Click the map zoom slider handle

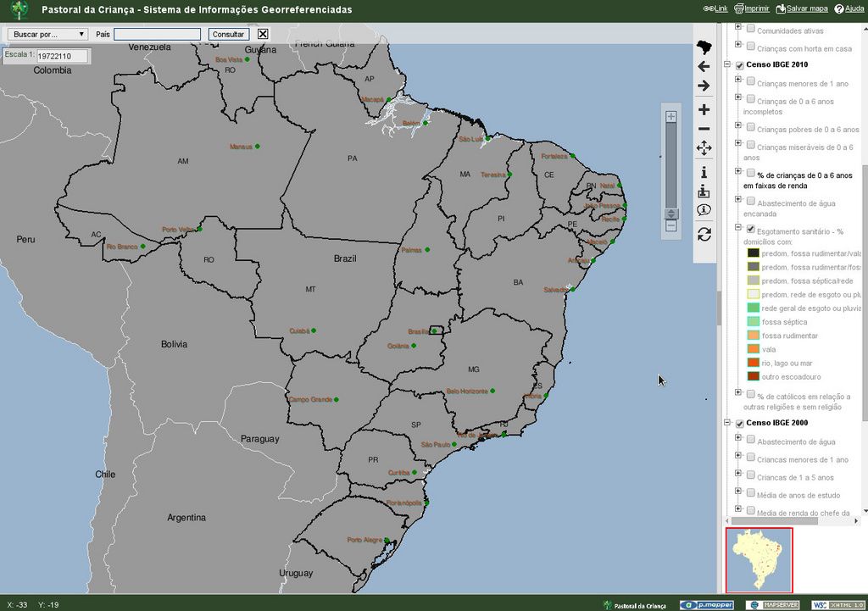click(671, 214)
